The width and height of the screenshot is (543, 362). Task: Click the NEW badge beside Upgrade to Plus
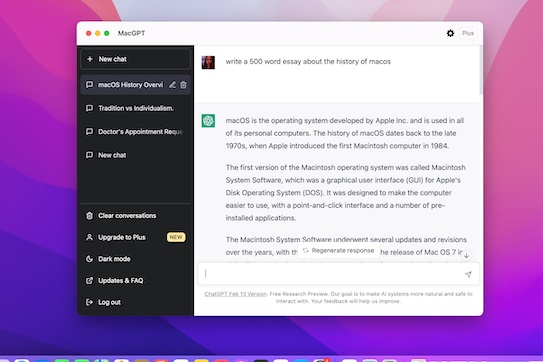176,237
